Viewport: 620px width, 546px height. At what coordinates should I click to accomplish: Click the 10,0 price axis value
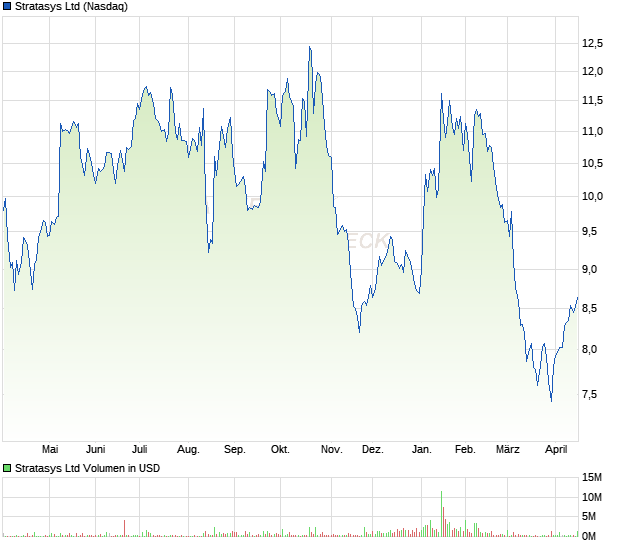[592, 196]
